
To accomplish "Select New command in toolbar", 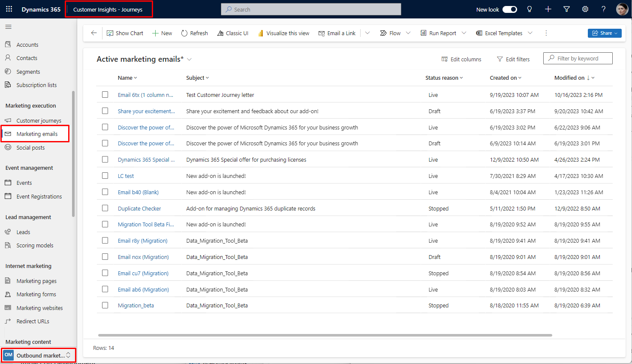I will (162, 33).
